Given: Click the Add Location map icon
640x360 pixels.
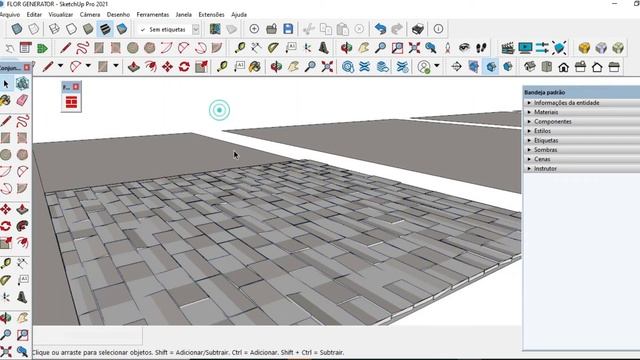Looking at the screenshot, I should click(x=215, y=29).
